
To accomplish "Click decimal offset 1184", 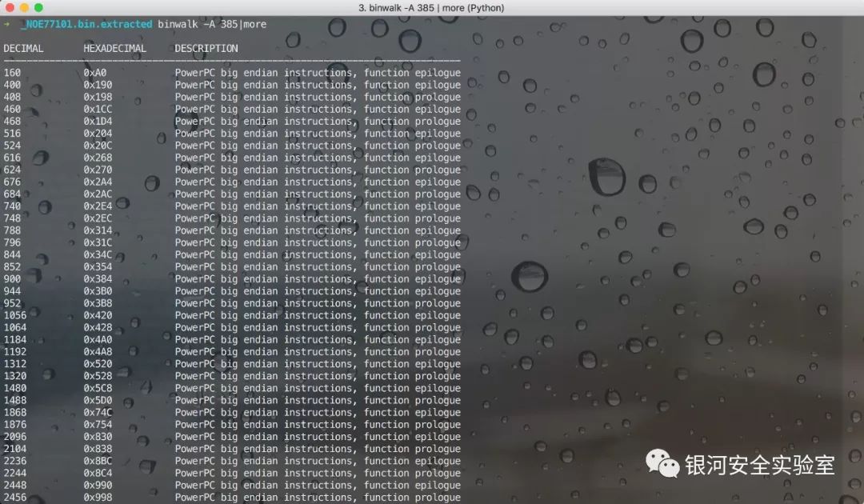I will tap(15, 339).
